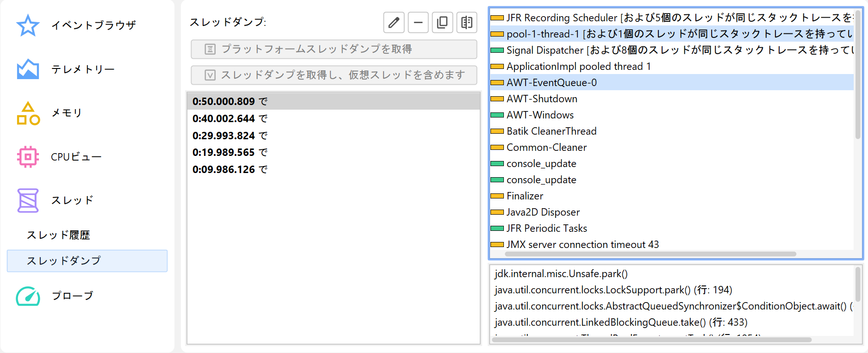This screenshot has height=353, width=868.
Task: Click the minus remove dump button
Action: 418,22
